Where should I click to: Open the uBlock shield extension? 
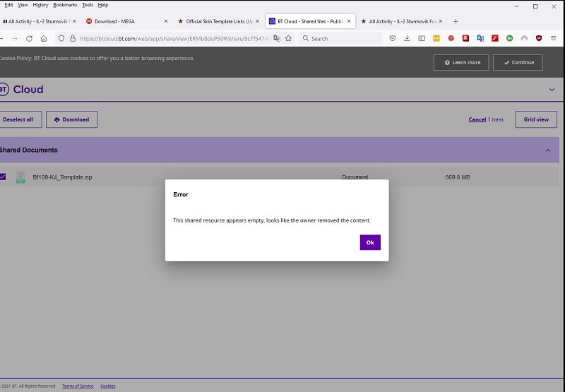click(539, 38)
